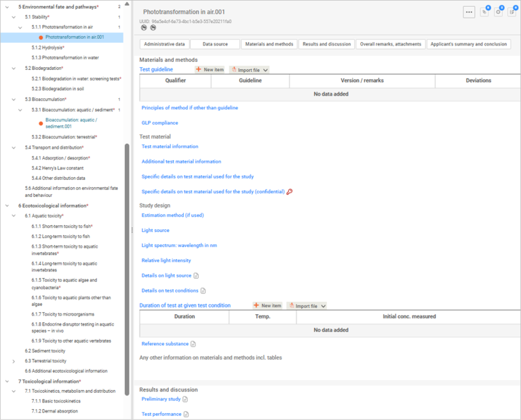Switch to Applicant's summary and conclusion tab
Screen dimensions: 521x420
[x=469, y=44]
